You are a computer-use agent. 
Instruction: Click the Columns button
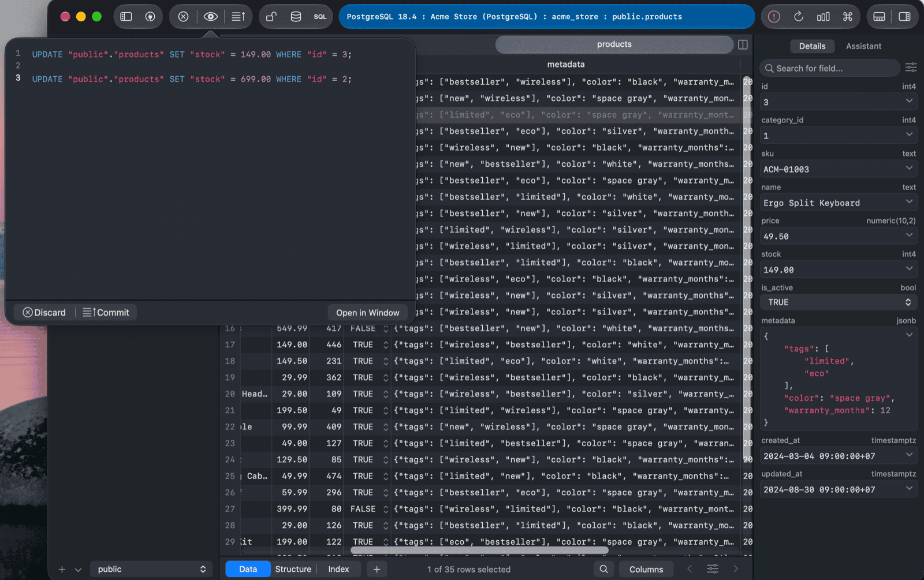(x=646, y=569)
